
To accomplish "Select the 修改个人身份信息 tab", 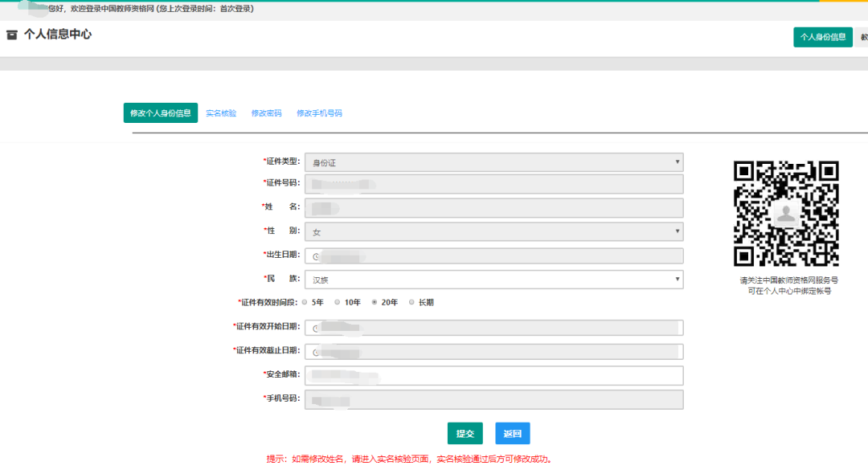I will click(160, 112).
